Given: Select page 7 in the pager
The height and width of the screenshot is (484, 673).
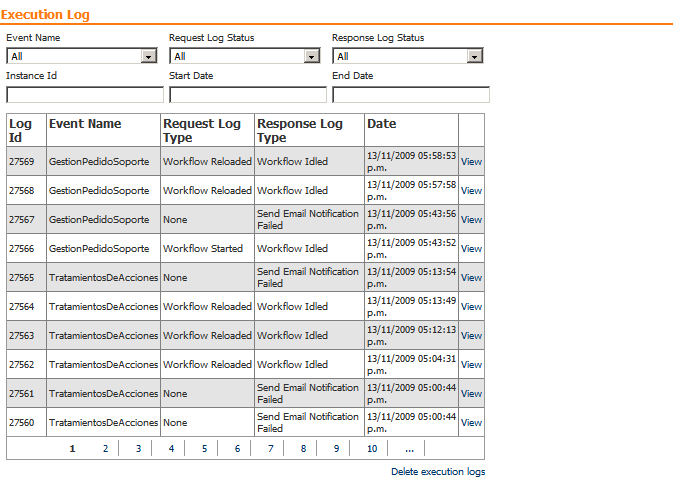Looking at the screenshot, I should 270,449.
